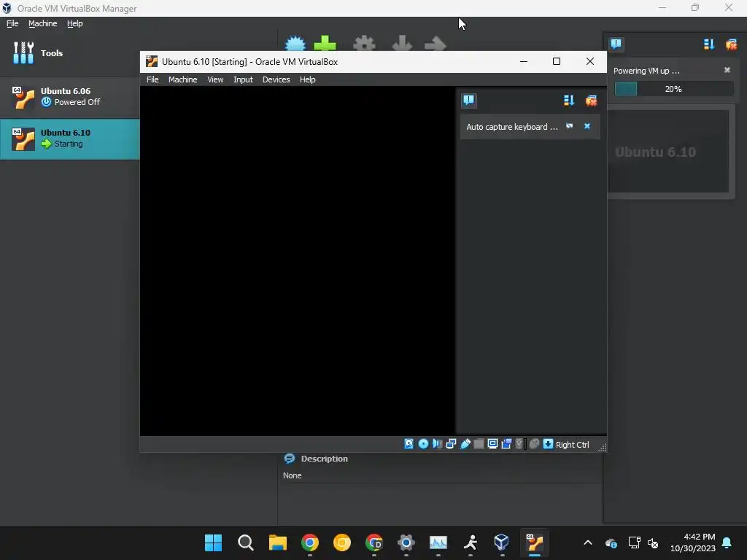Click the network adapters icon in VM status bar
The image size is (747, 560).
coord(451,444)
